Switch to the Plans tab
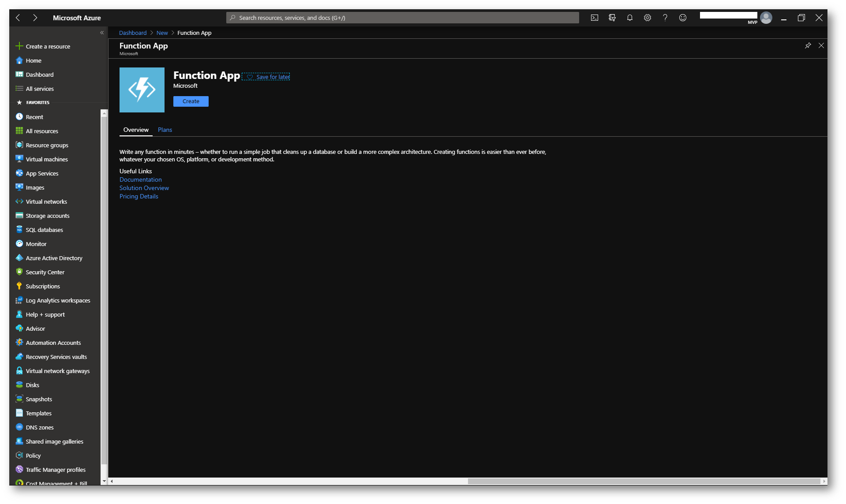Image resolution: width=846 pixels, height=504 pixels. pos(165,130)
